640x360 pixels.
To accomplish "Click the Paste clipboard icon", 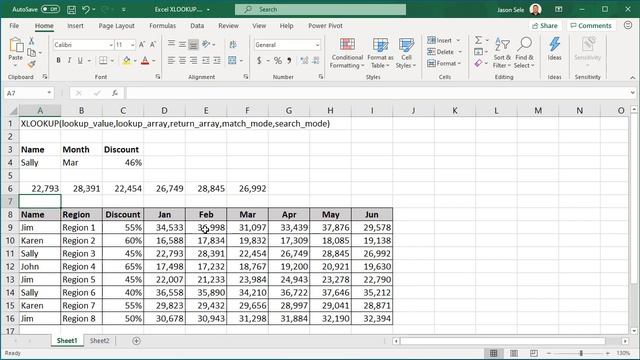I will [16, 45].
